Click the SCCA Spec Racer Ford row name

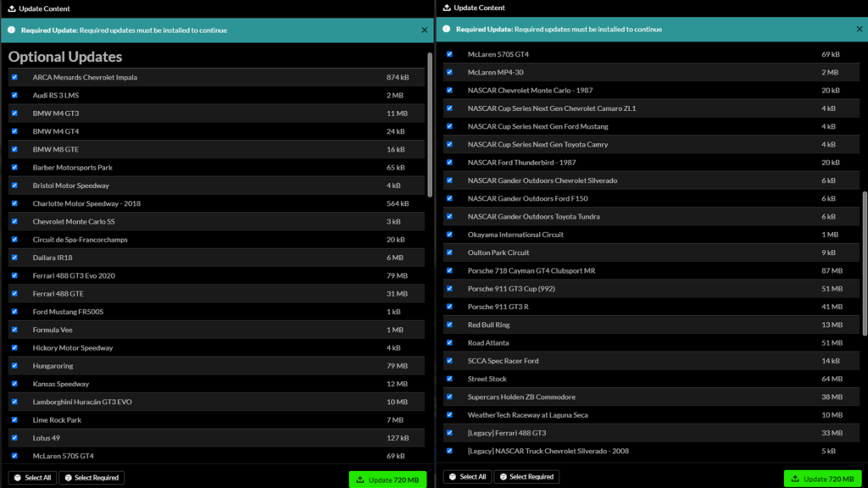pos(504,361)
